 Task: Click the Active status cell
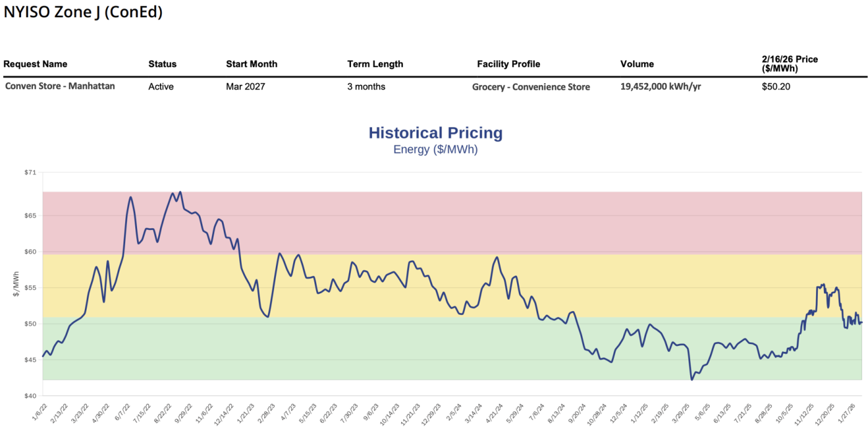161,87
